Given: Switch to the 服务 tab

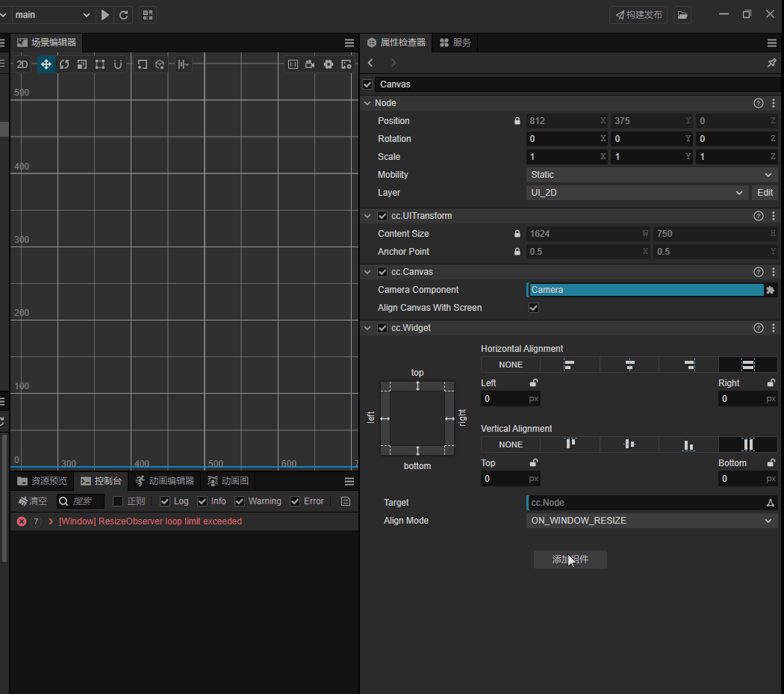Looking at the screenshot, I should [x=455, y=43].
